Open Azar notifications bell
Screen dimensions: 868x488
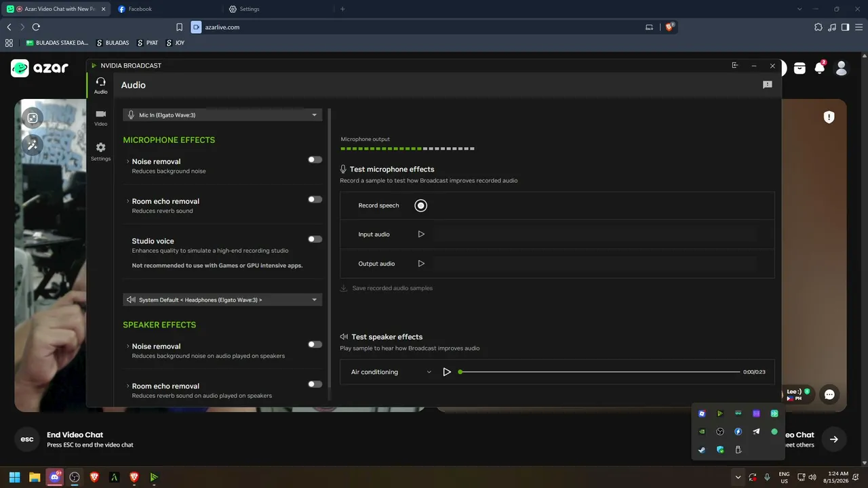pyautogui.click(x=820, y=68)
